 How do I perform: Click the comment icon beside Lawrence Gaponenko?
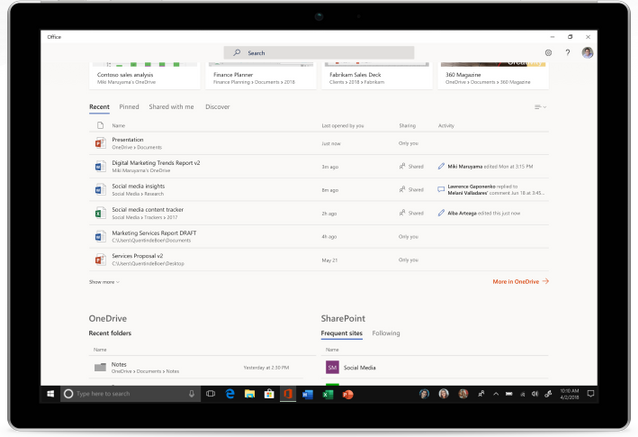(x=441, y=189)
